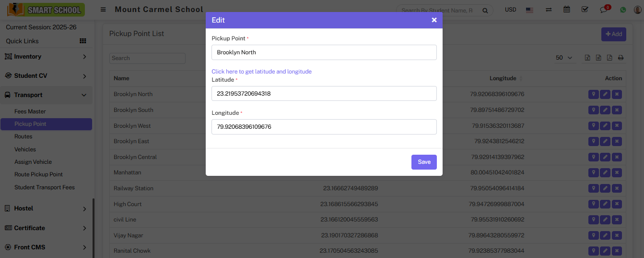Open the calendar icon in top bar

(x=567, y=10)
